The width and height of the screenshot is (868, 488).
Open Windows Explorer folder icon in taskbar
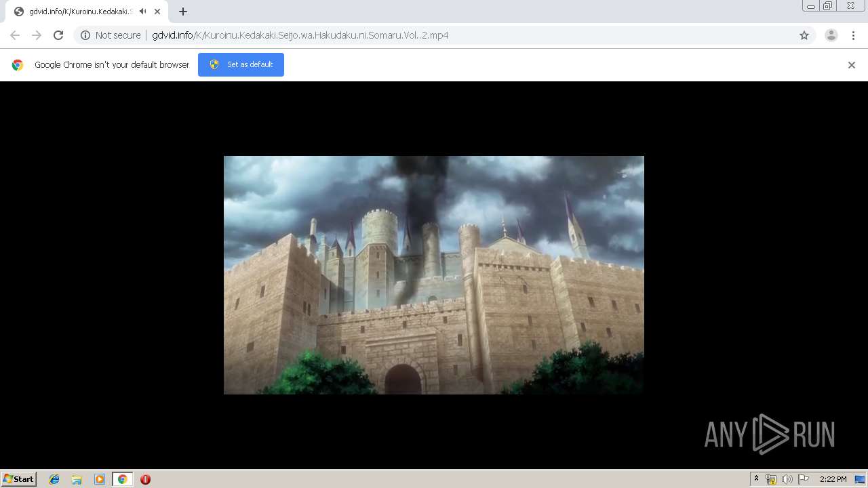[x=77, y=479]
